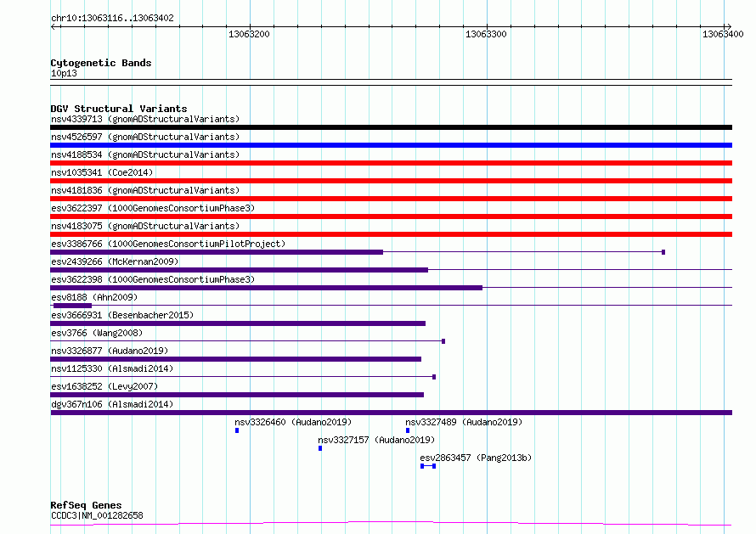
Task: Open the nsv3327489 (Audano2019) label
Action: 464,422
